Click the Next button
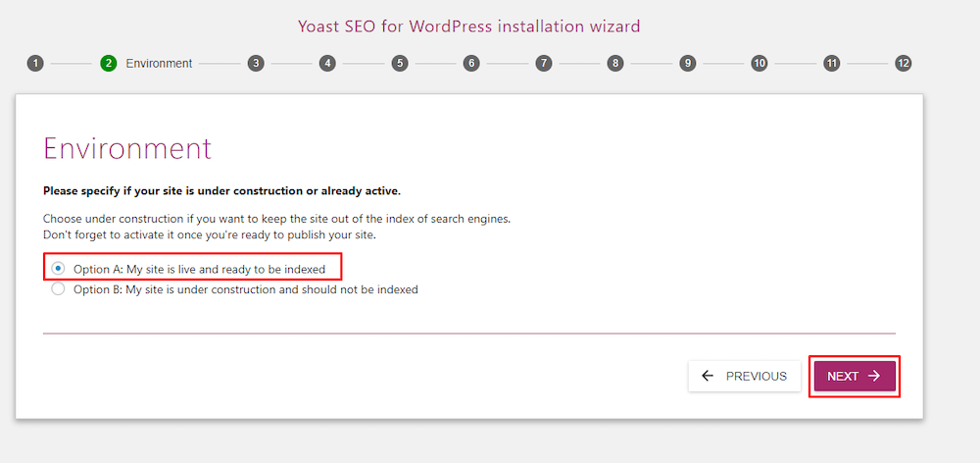Screen dimensions: 980x463 pyautogui.click(x=854, y=376)
